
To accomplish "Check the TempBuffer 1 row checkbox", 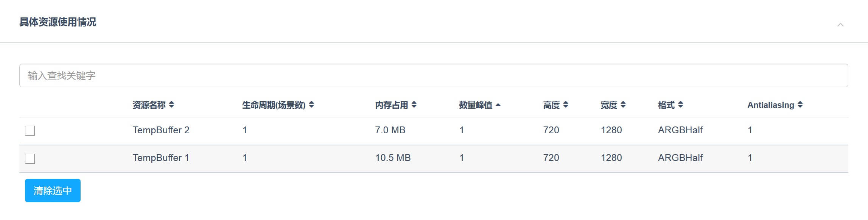I will (x=31, y=158).
